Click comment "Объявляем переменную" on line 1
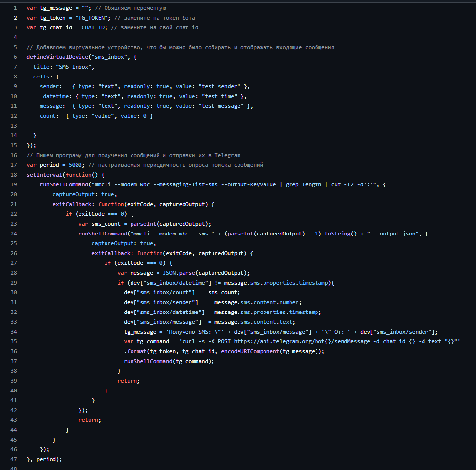This screenshot has width=476, height=470. click(131, 8)
